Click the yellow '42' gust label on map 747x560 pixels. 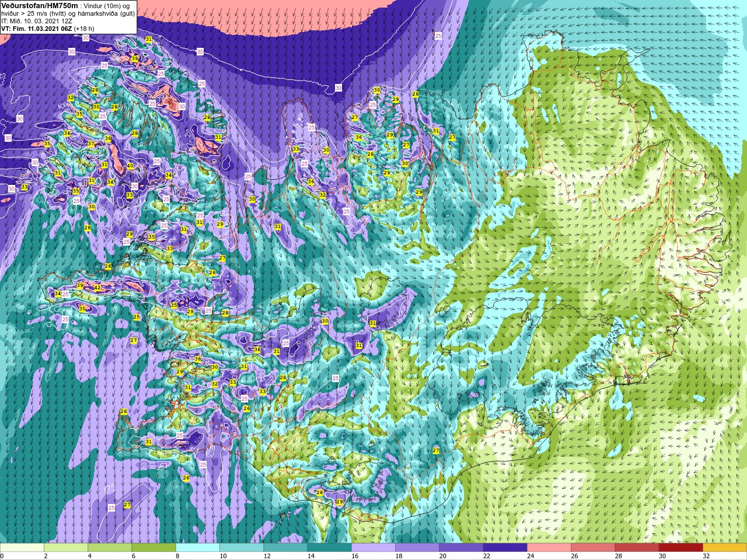pos(97,288)
